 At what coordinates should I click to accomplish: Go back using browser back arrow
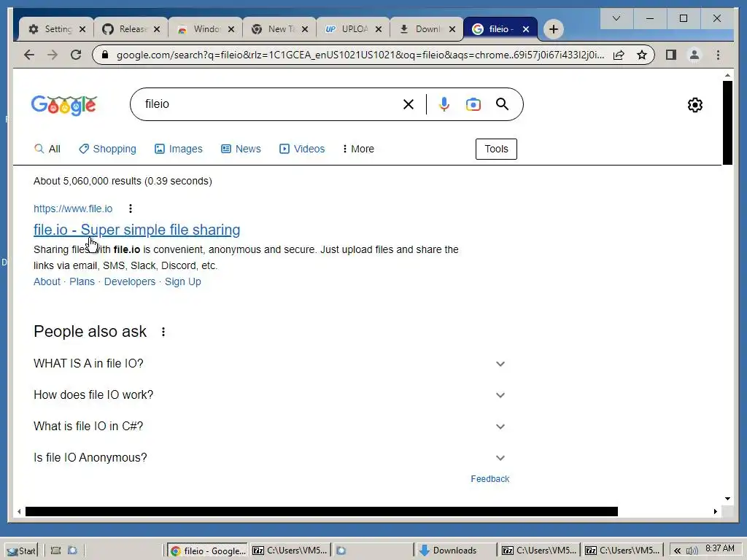click(x=29, y=55)
